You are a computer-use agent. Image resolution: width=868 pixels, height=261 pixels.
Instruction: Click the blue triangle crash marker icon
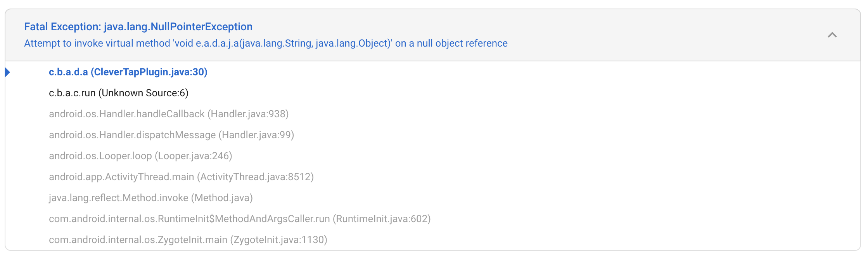[7, 72]
